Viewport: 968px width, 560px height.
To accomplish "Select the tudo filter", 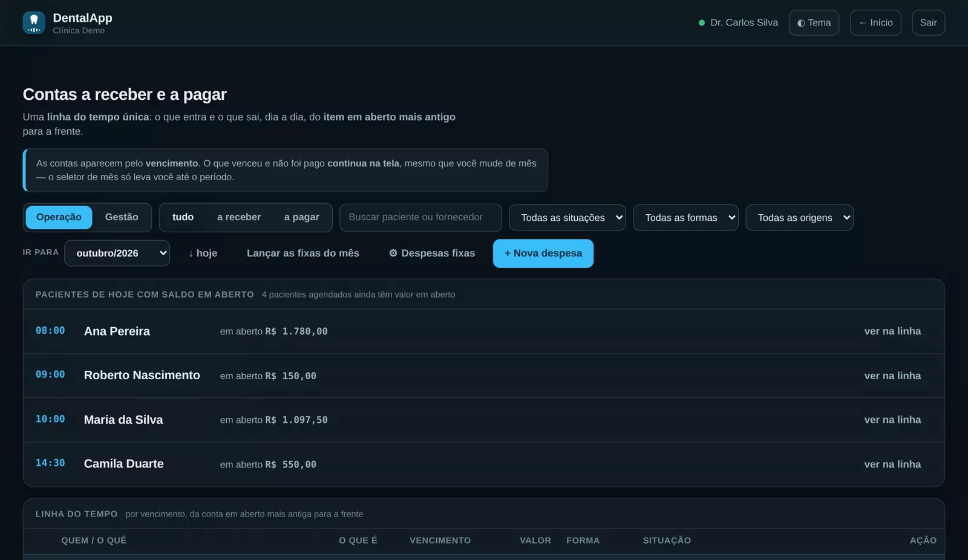I will pyautogui.click(x=183, y=217).
